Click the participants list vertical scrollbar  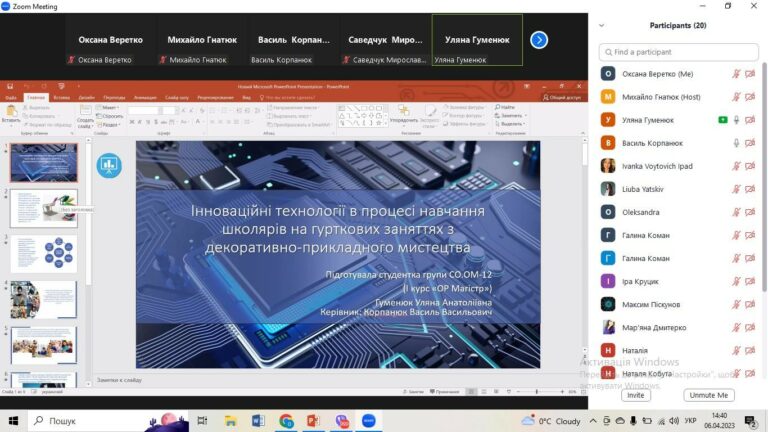[x=764, y=177]
